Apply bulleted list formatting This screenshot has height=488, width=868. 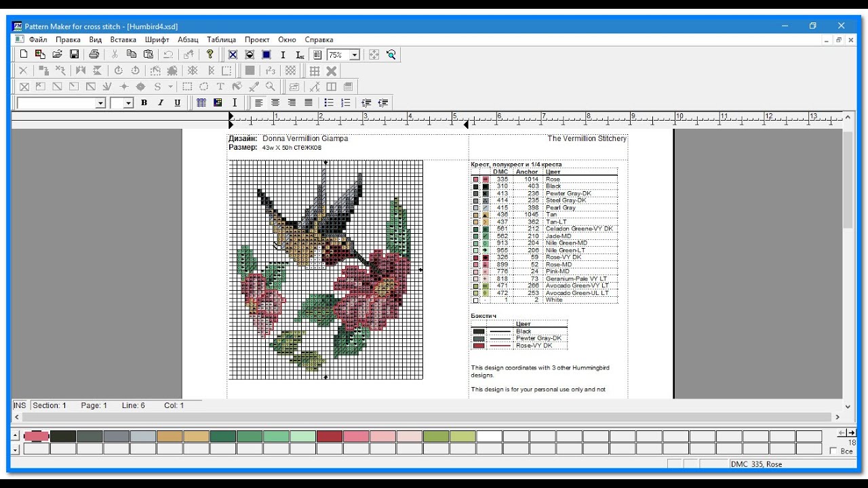tap(329, 103)
